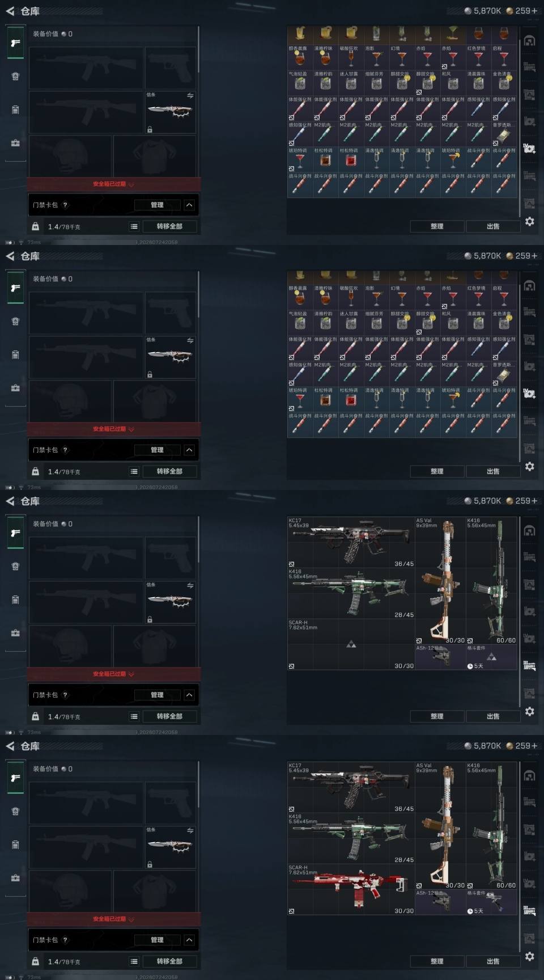
Task: Click 转移全部 transfer all button in top screenshot
Action: 169,226
